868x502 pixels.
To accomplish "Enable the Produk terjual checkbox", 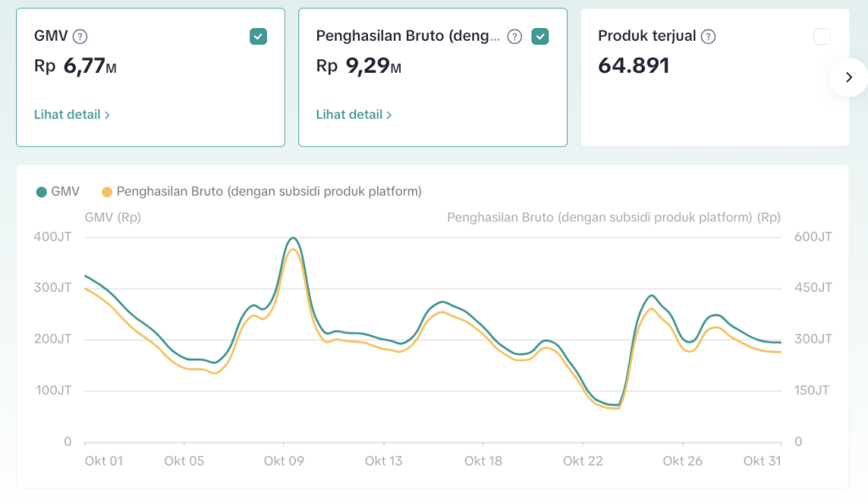I will (821, 36).
